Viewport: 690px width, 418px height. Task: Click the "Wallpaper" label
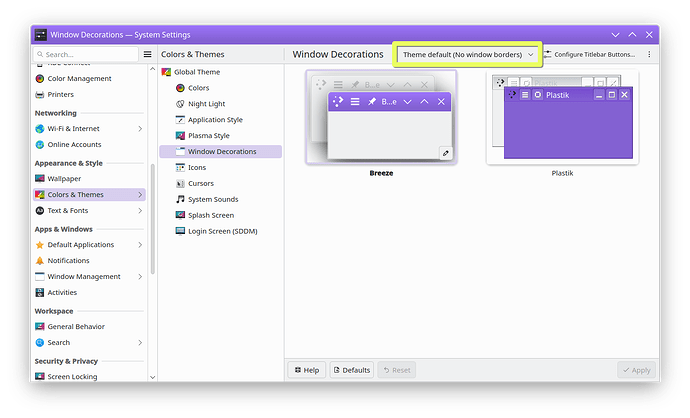(64, 179)
